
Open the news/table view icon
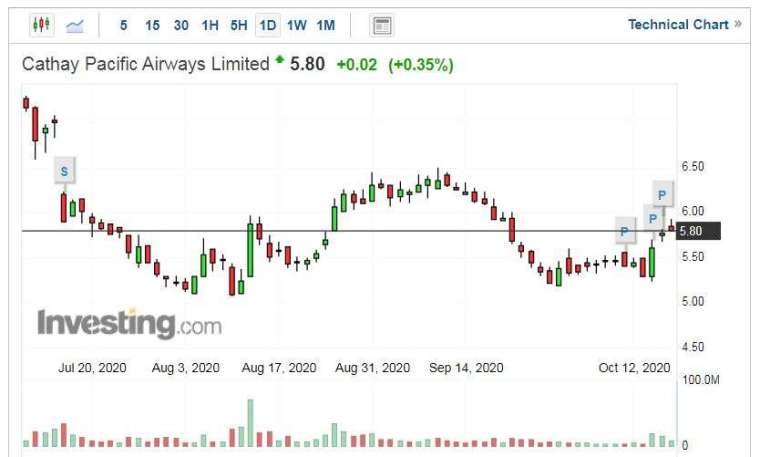pos(382,25)
